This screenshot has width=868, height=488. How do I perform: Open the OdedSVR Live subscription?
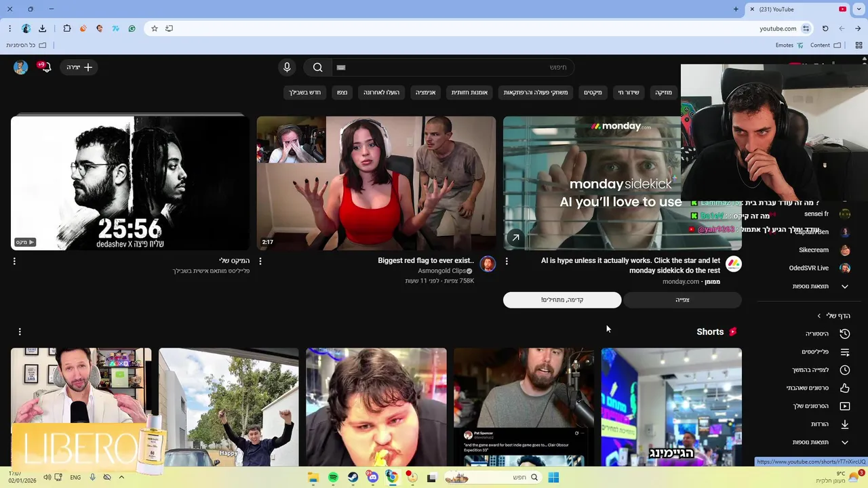(820, 268)
